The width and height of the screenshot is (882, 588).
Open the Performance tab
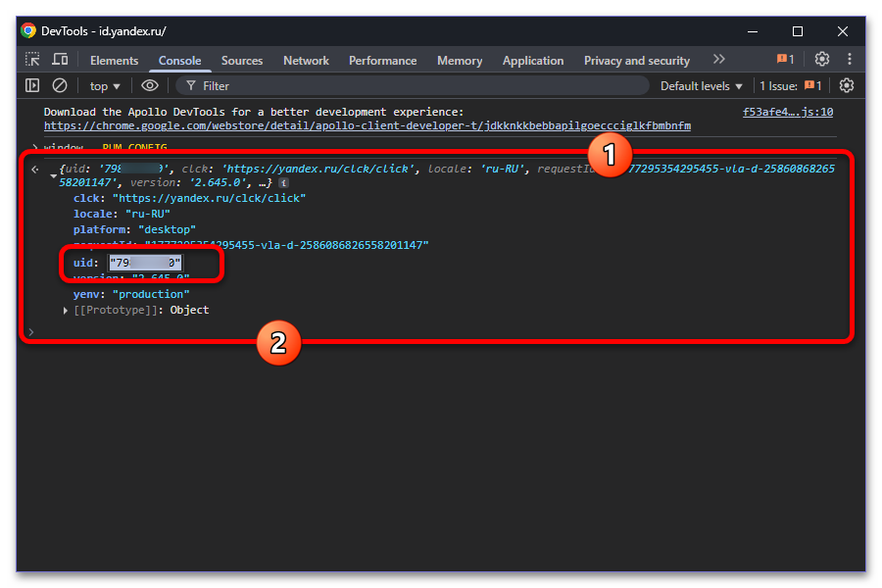(382, 61)
